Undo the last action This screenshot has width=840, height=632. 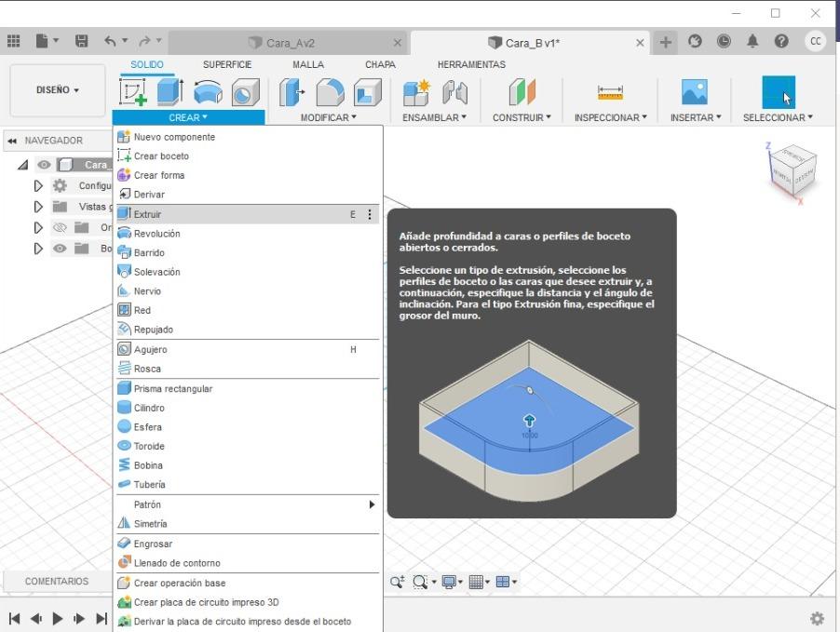pos(110,41)
